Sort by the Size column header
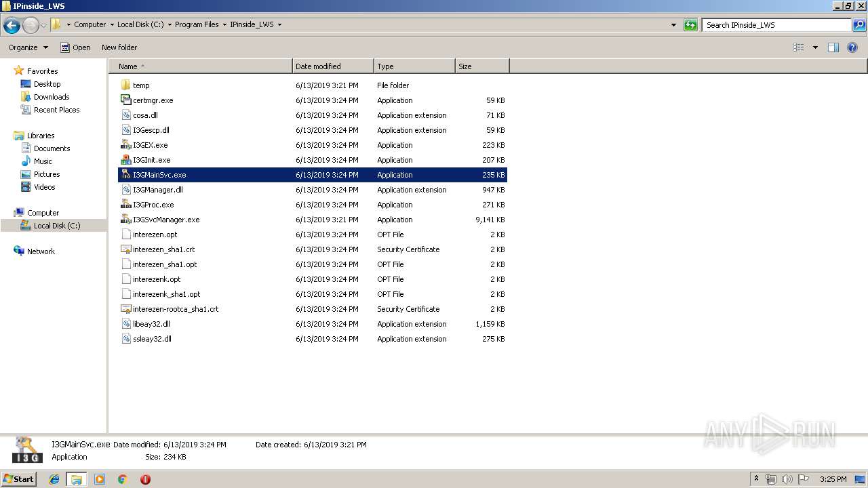The width and height of the screenshot is (868, 488). tap(482, 66)
